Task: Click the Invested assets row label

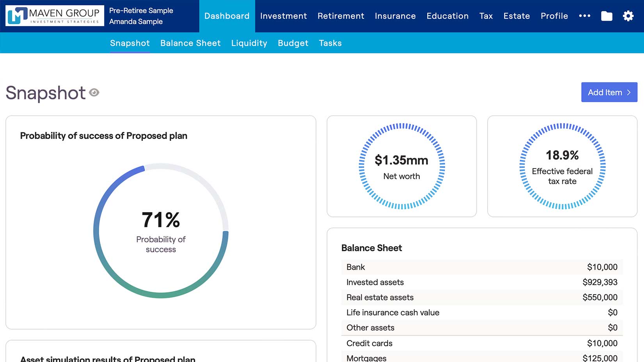Action: coord(375,282)
